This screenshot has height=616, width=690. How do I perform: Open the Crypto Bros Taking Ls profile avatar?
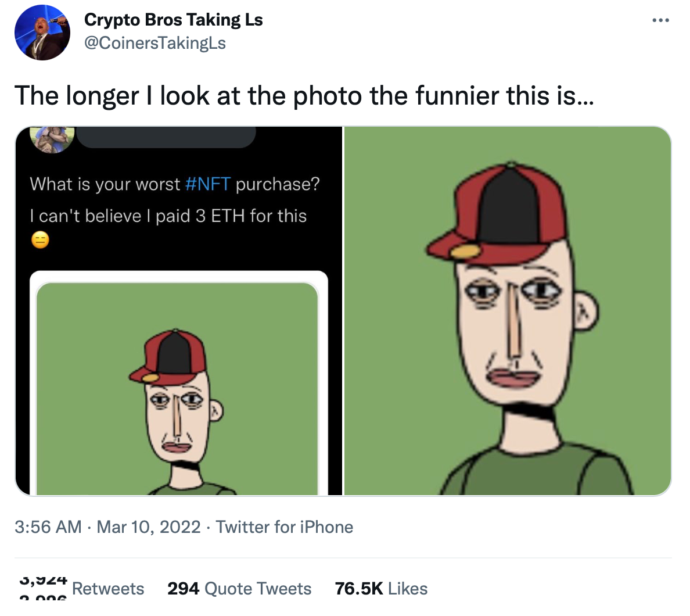(x=42, y=33)
